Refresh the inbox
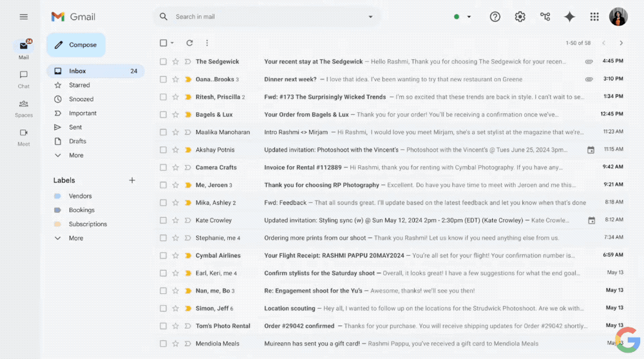The width and height of the screenshot is (644, 359). [189, 43]
